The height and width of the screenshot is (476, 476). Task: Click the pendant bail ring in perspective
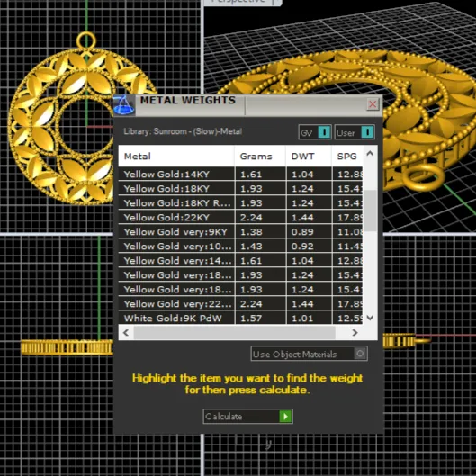(x=423, y=177)
